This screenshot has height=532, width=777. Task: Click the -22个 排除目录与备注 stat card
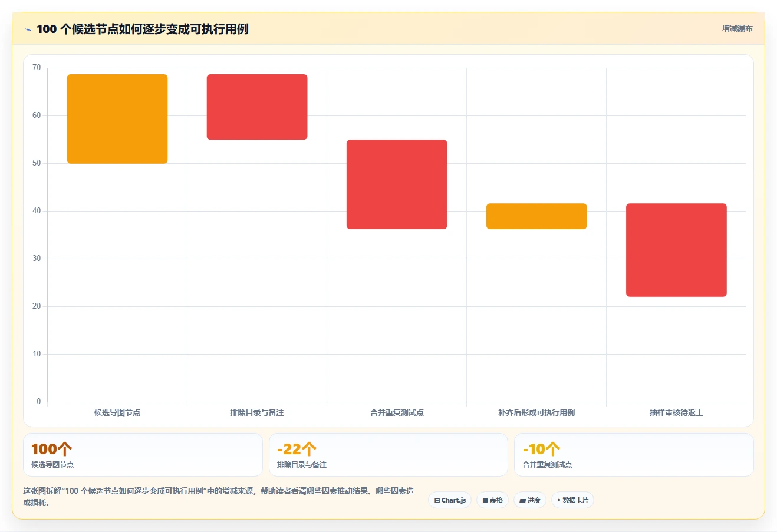(388, 455)
